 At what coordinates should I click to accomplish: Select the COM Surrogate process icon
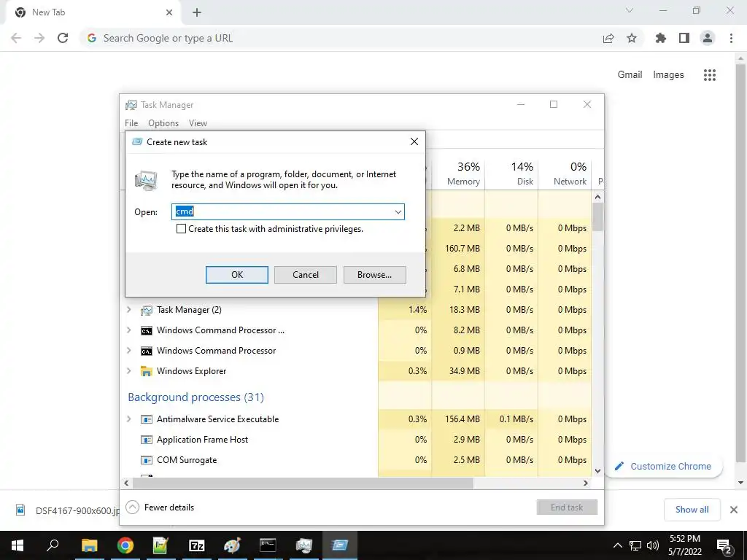point(146,460)
